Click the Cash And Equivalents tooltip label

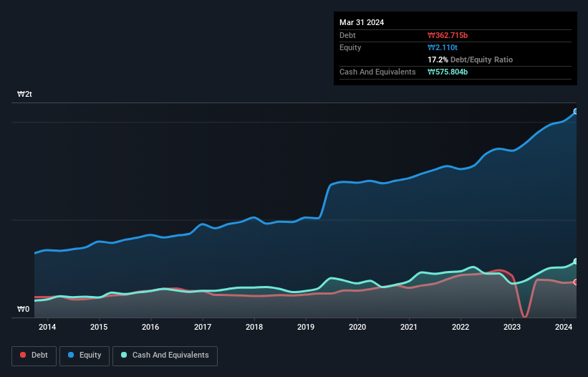pos(377,72)
